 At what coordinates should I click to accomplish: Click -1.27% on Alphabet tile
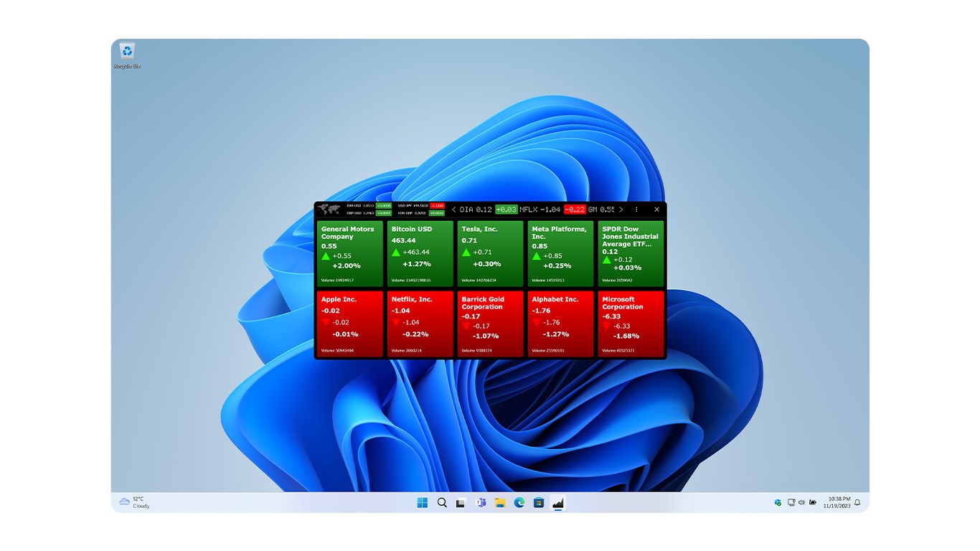point(556,334)
